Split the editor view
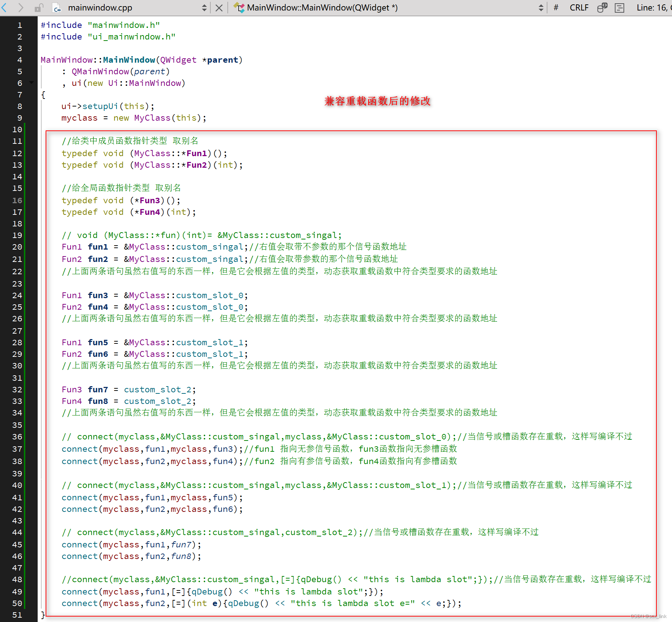This screenshot has height=622, width=672. coord(619,8)
